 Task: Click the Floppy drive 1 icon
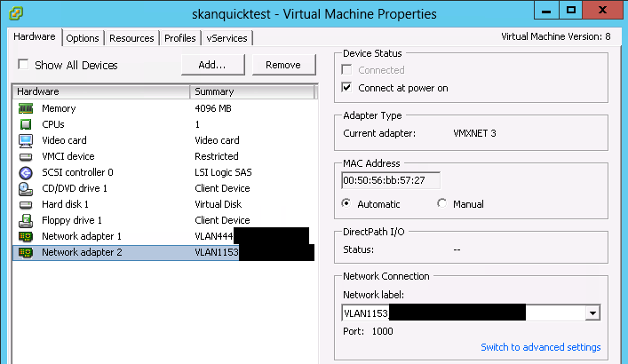(x=26, y=220)
